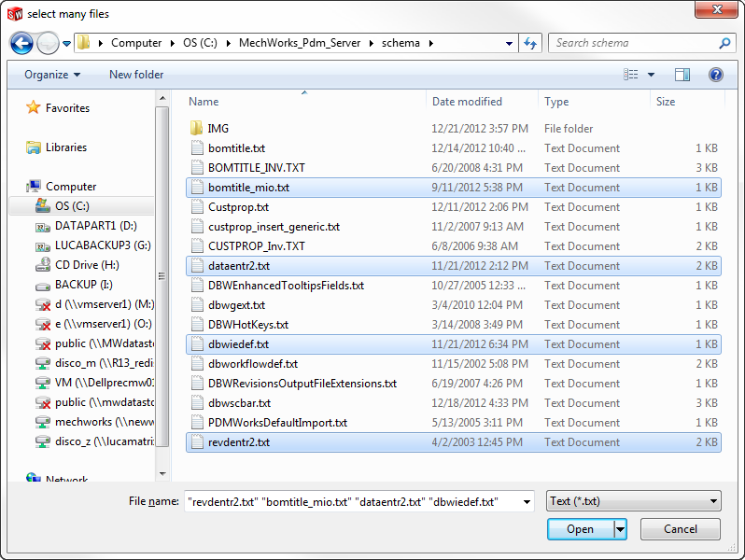Click the custprop_insert_generic.txt file icon
745x560 pixels.
(197, 227)
